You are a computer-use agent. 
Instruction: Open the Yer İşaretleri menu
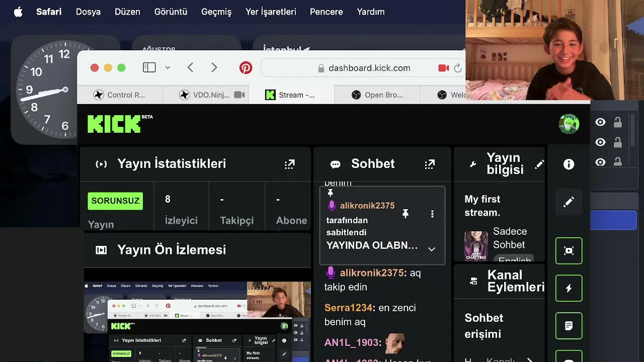(271, 12)
